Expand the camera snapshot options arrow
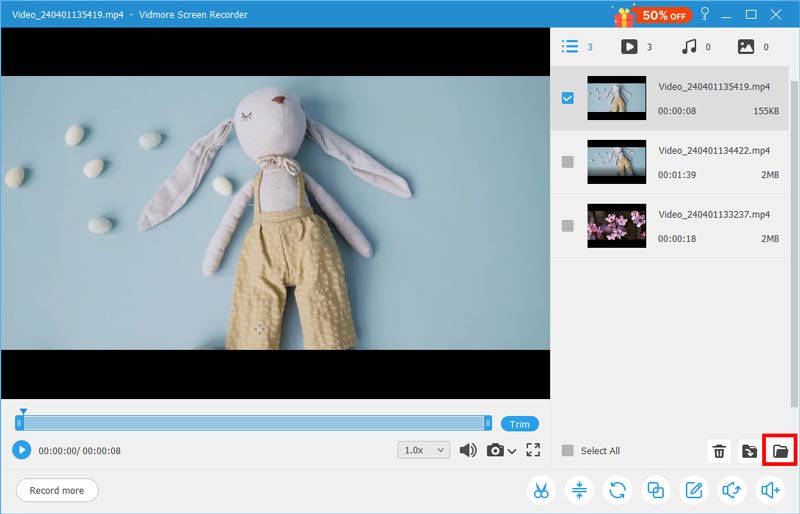The height and width of the screenshot is (514, 800). tap(513, 451)
